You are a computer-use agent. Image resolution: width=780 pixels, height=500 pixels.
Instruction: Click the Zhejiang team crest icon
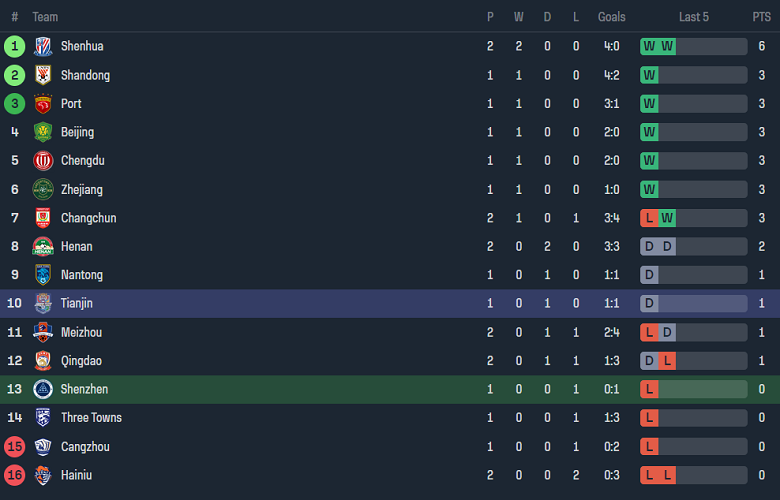43,190
